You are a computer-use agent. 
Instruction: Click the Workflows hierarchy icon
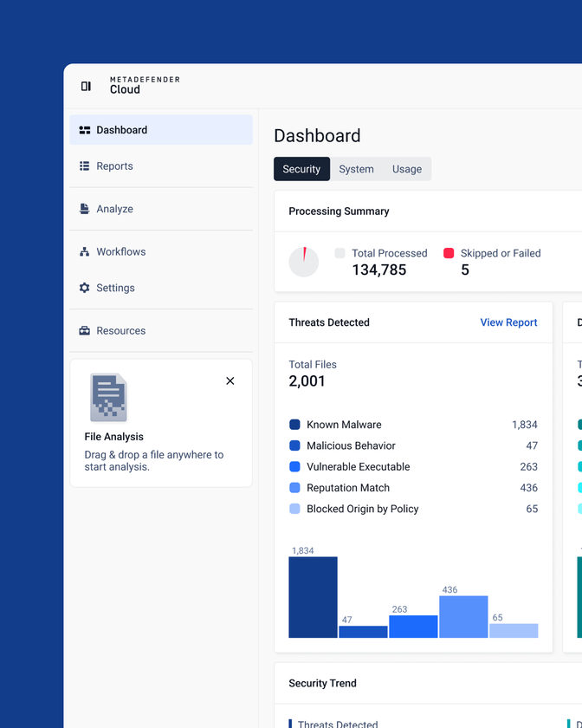85,251
